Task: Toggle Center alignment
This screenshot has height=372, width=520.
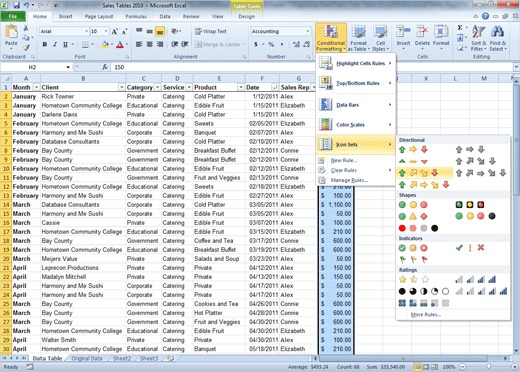Action: tap(150, 44)
